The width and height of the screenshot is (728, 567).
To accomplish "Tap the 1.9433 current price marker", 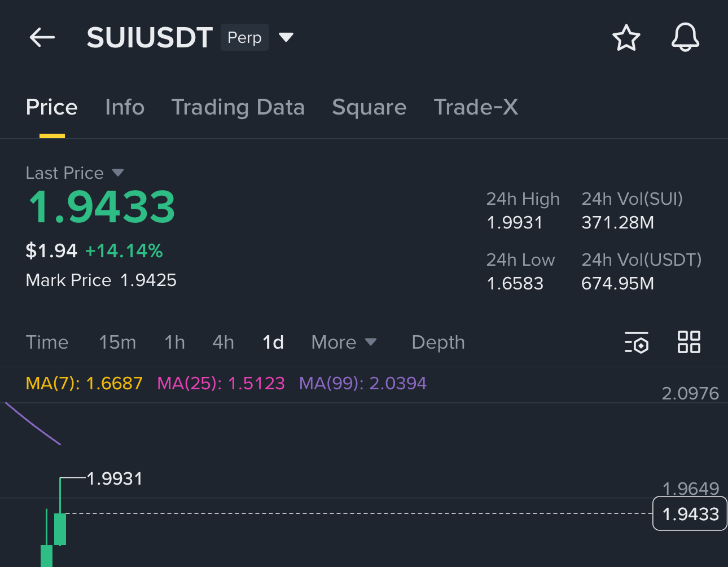I will tap(690, 514).
